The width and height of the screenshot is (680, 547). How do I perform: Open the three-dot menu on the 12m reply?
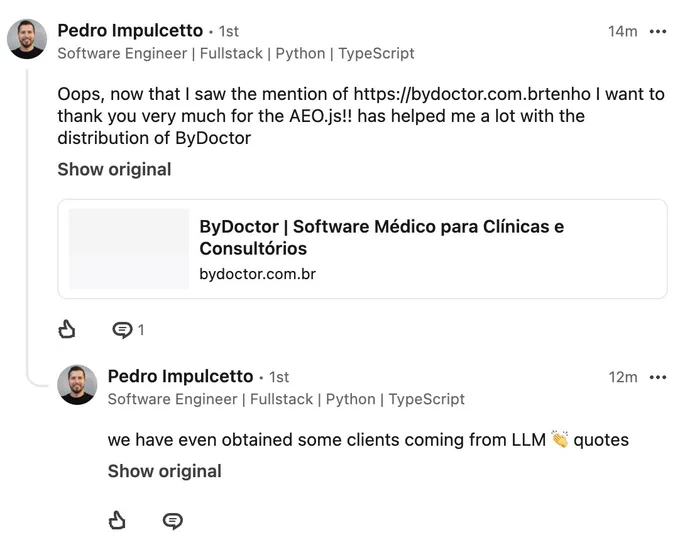pos(658,377)
